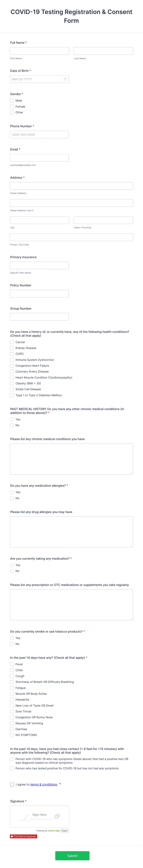Select Yes for medication allergies
This screenshot has width=143, height=868.
point(12,492)
